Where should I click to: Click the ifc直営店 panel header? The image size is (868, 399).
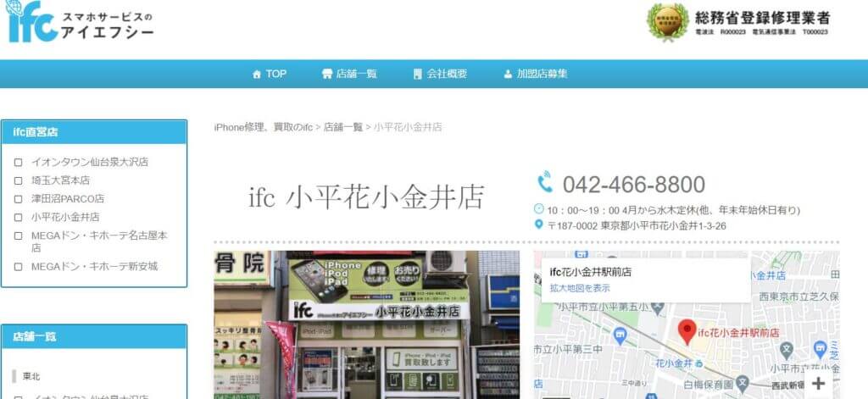[x=94, y=132]
